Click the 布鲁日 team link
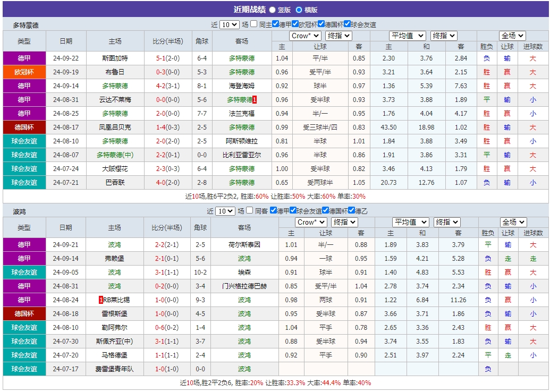Screen dimensions: 550x392 click(x=116, y=72)
